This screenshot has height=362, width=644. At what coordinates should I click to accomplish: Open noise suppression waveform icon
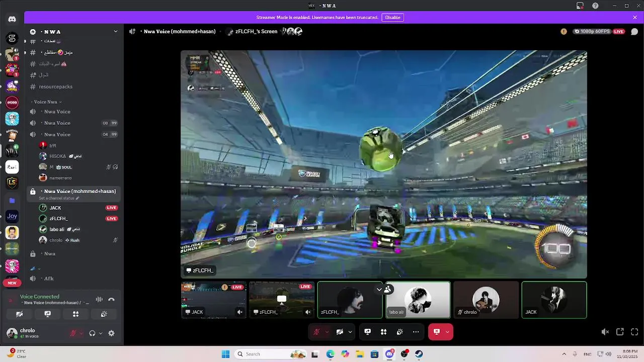point(99,300)
